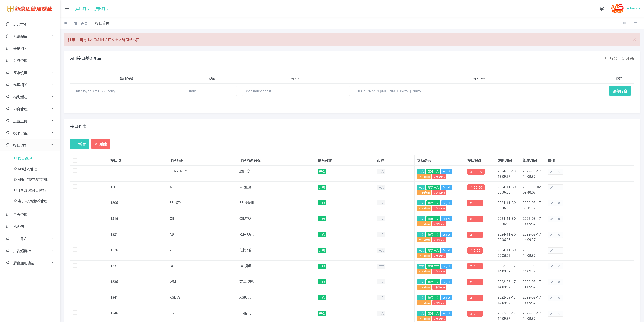The width and height of the screenshot is (644, 322).
Task: Edit the XGLIVE row with pencil icon
Action: coord(551,298)
